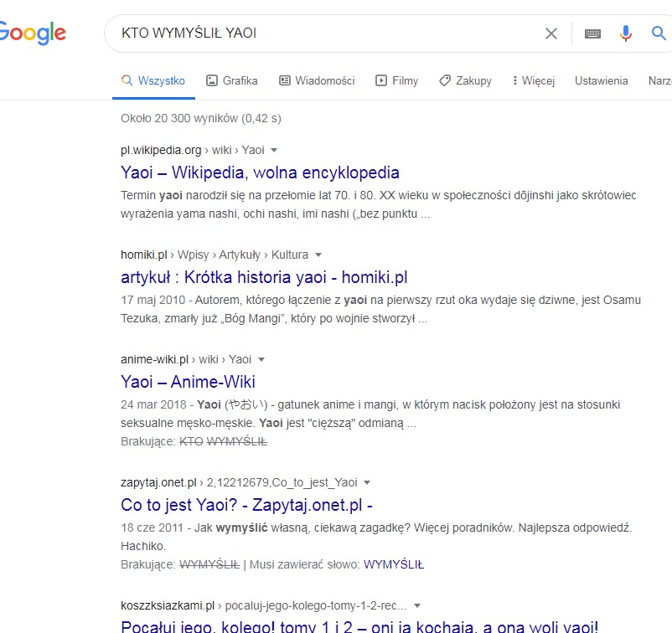Click the blue magnifier search icon

659,33
